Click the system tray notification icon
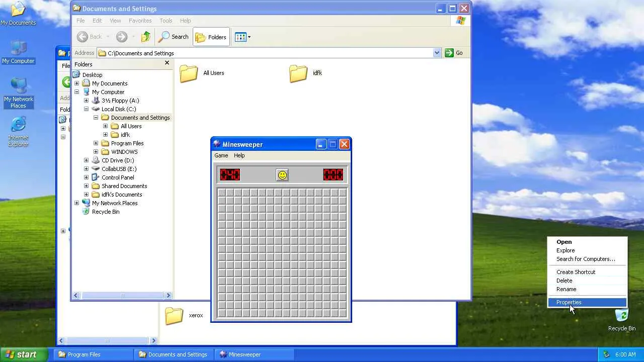The image size is (644, 362). pyautogui.click(x=607, y=354)
